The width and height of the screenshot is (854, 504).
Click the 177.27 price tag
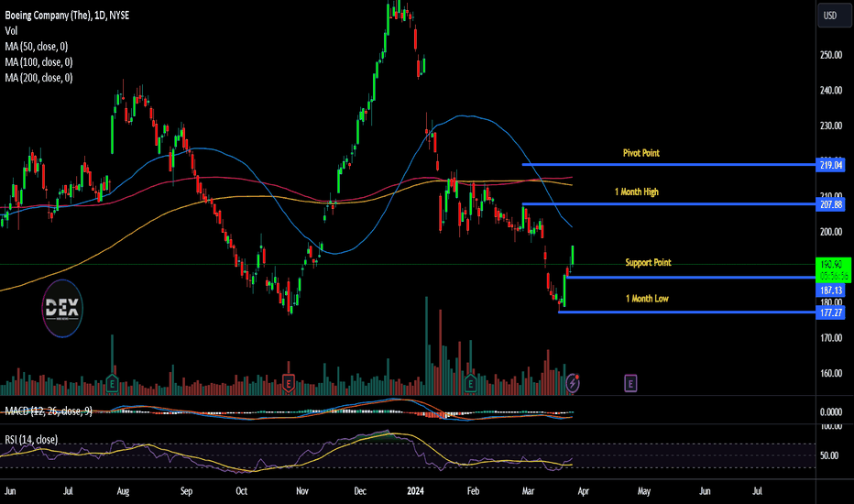830,312
